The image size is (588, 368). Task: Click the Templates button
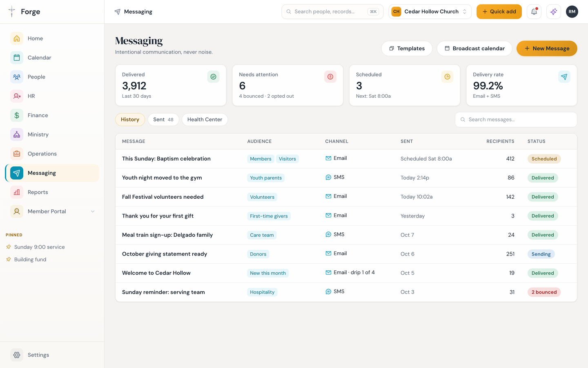(x=407, y=48)
